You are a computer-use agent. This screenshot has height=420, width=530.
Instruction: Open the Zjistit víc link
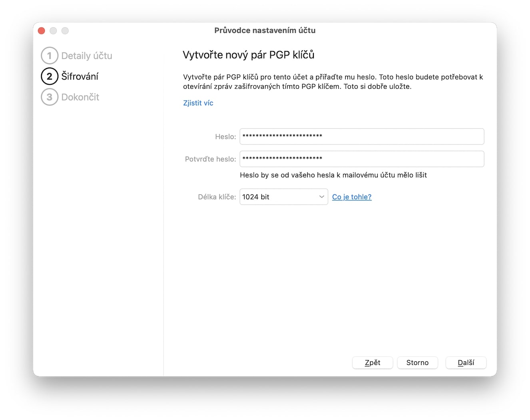198,103
